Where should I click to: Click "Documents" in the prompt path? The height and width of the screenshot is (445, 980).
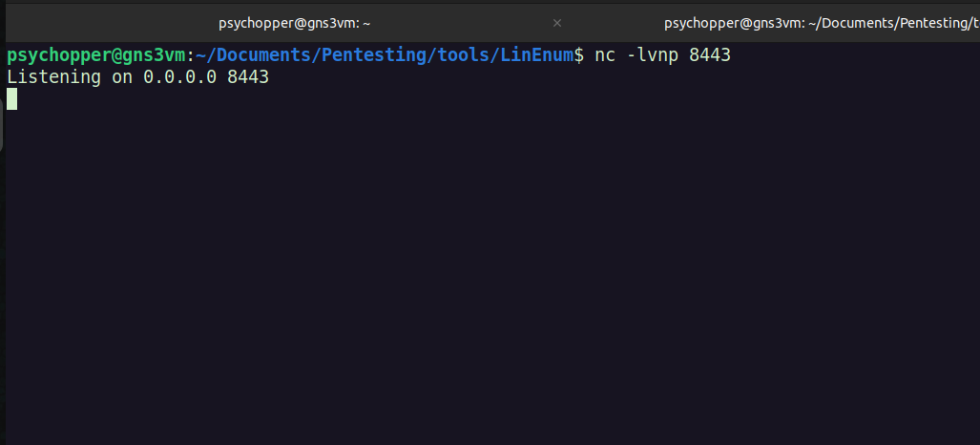262,55
